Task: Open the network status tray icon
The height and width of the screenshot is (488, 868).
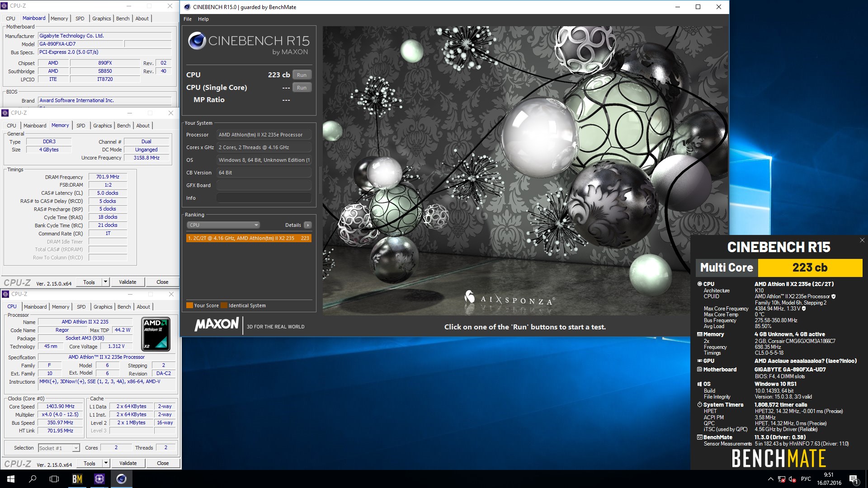Action: click(782, 479)
